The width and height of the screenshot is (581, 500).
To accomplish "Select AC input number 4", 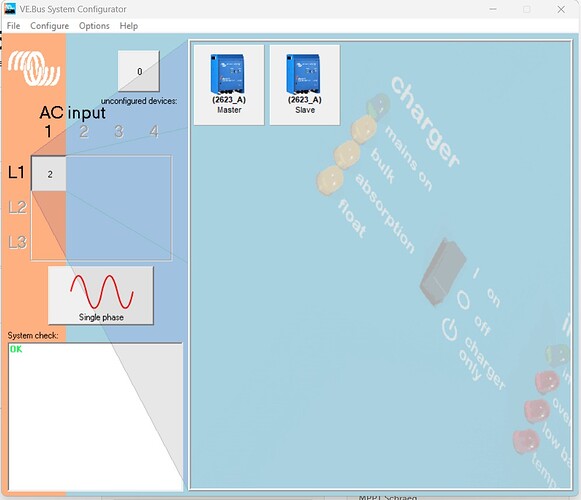I will [x=154, y=132].
